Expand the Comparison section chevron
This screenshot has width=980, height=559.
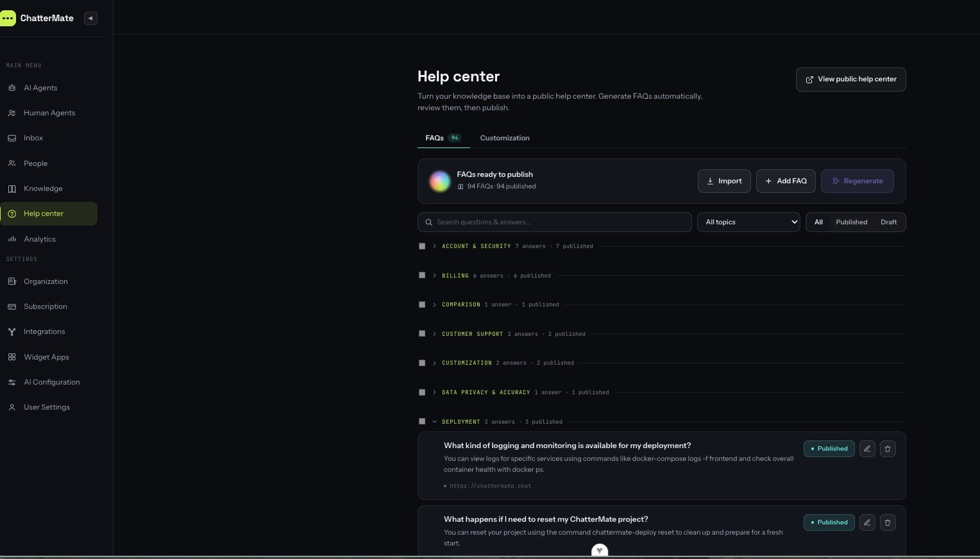click(434, 305)
